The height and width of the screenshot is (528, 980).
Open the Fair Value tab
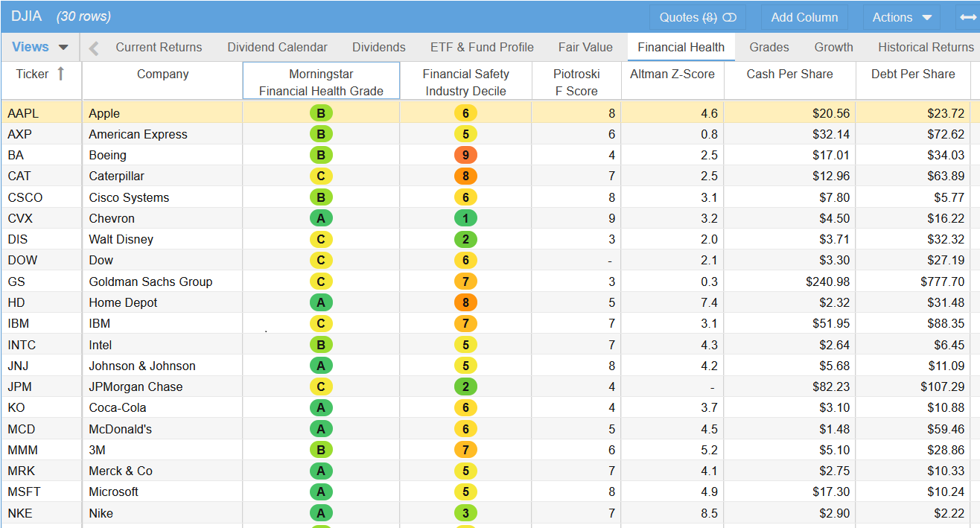coord(585,47)
